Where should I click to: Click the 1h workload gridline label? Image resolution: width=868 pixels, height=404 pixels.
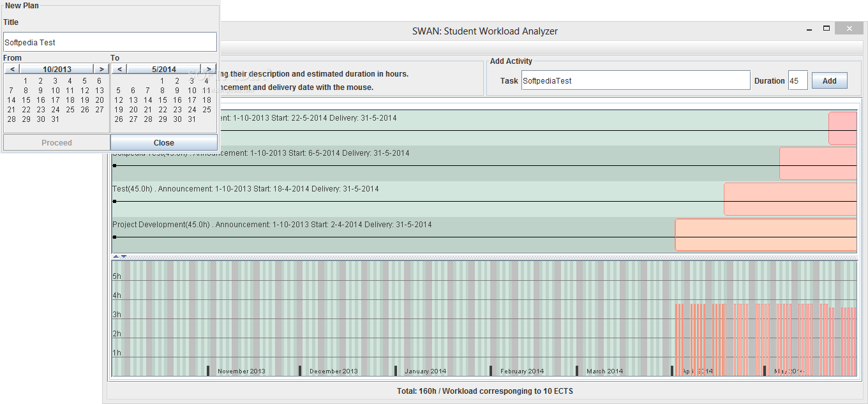[117, 353]
